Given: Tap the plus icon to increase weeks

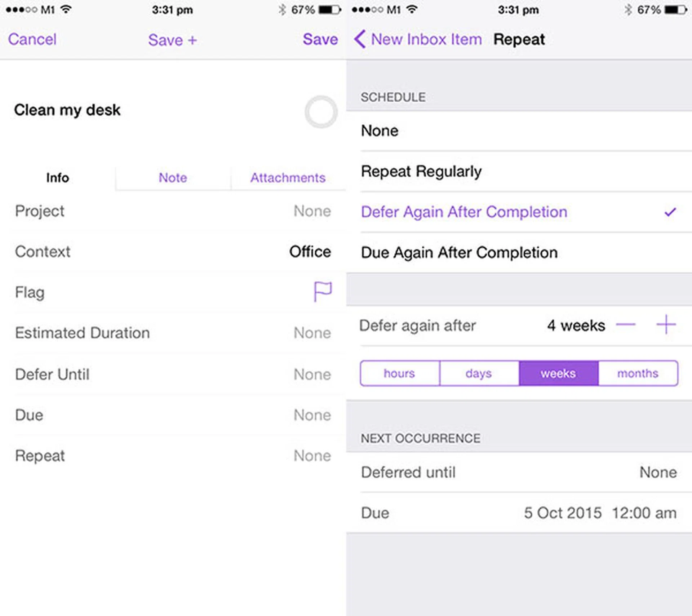Looking at the screenshot, I should click(x=666, y=325).
